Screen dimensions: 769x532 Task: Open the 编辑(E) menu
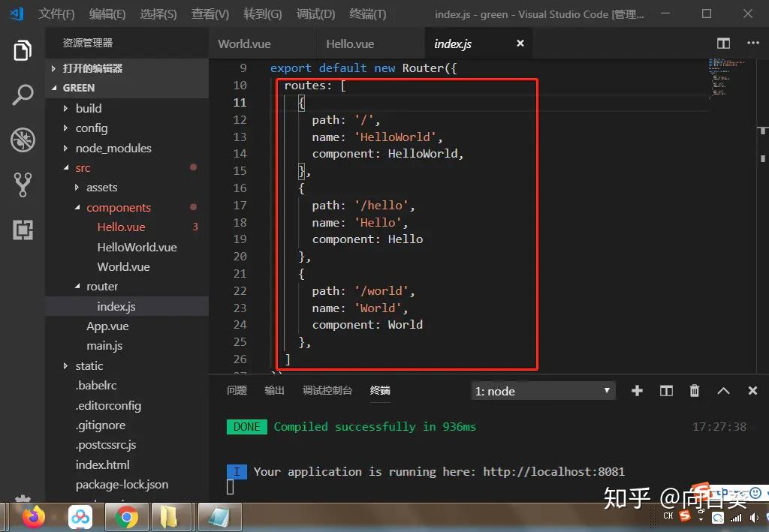[107, 14]
